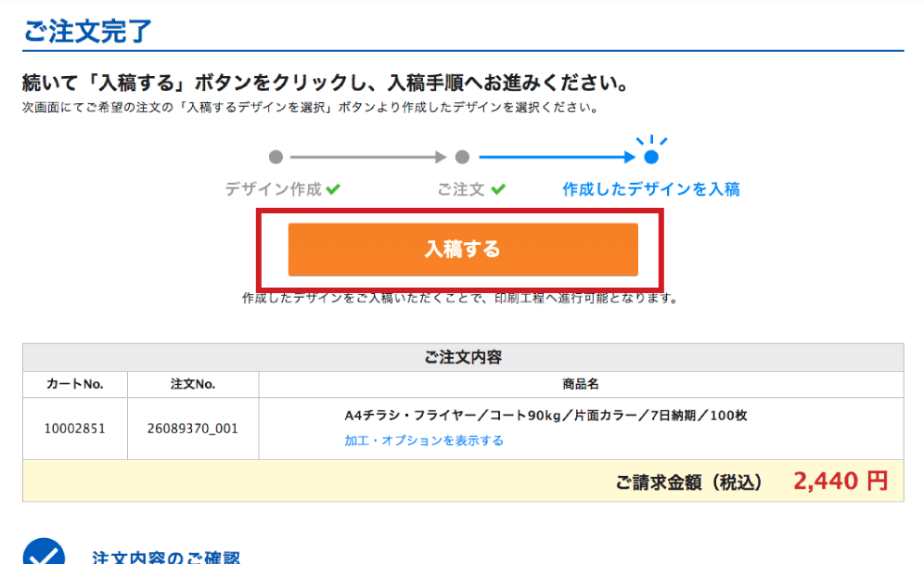Viewport: 924px width, 564px height.
Task: Click the gray dot above ご注文
Action: coord(462,158)
